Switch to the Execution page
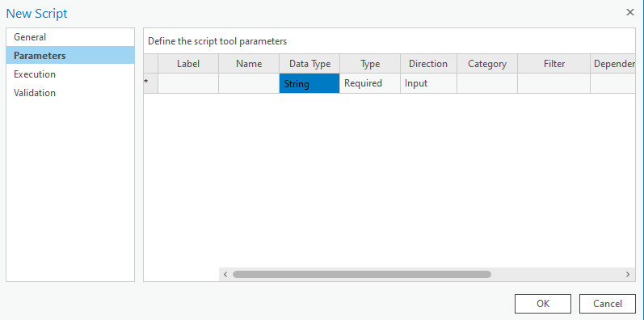This screenshot has height=320, width=644. click(x=70, y=74)
